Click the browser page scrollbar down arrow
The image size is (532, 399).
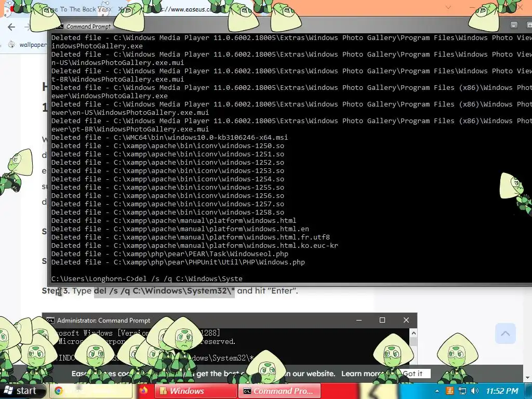(528, 378)
